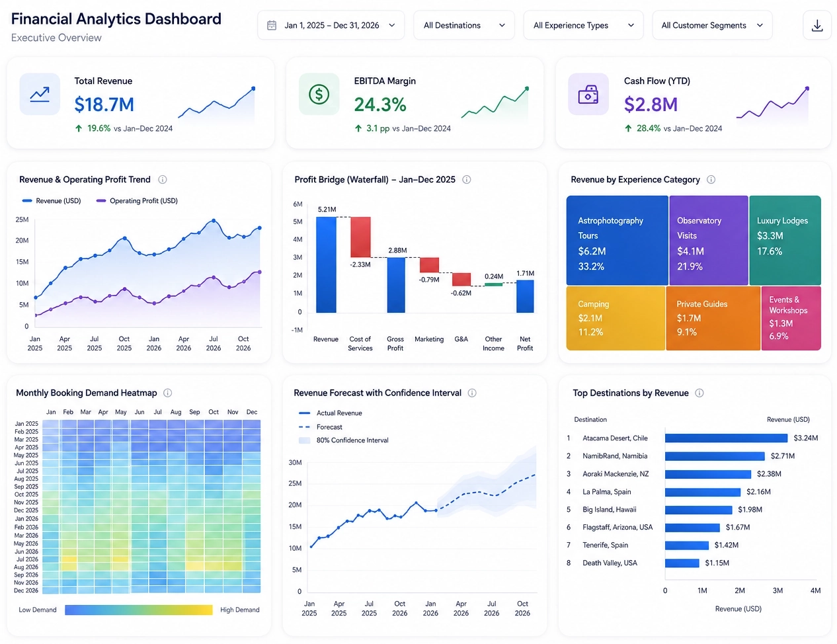Click the EBITDA Margin sparkline chart
837x644 pixels.
click(495, 103)
